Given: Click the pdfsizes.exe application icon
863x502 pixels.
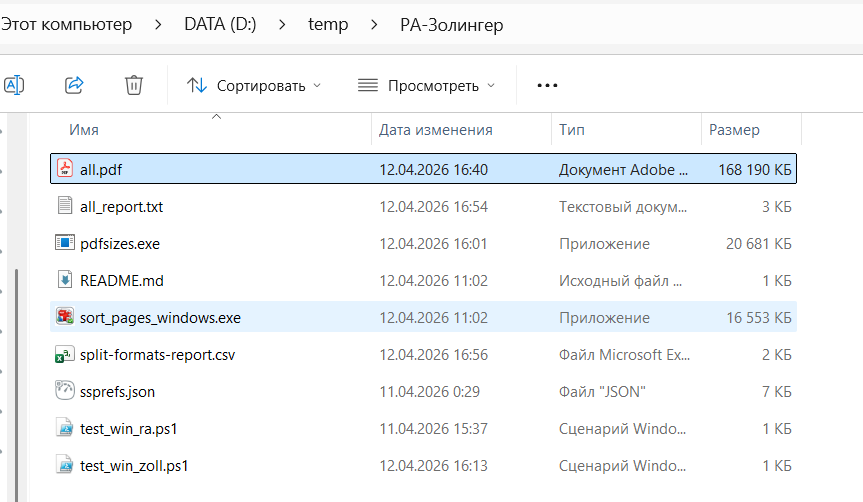Looking at the screenshot, I should tap(65, 243).
